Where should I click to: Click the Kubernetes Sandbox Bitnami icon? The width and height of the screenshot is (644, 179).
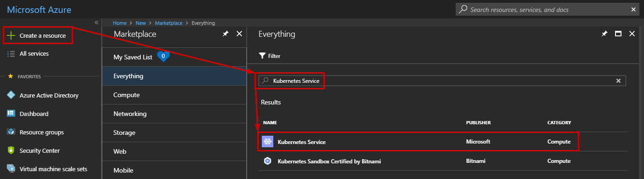(x=267, y=161)
